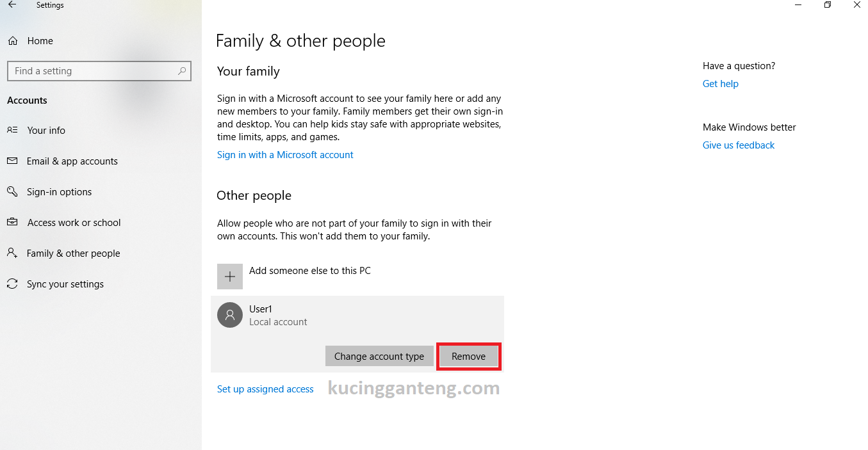868x450 pixels.
Task: Click the Access work or school briefcase icon
Action: point(12,223)
